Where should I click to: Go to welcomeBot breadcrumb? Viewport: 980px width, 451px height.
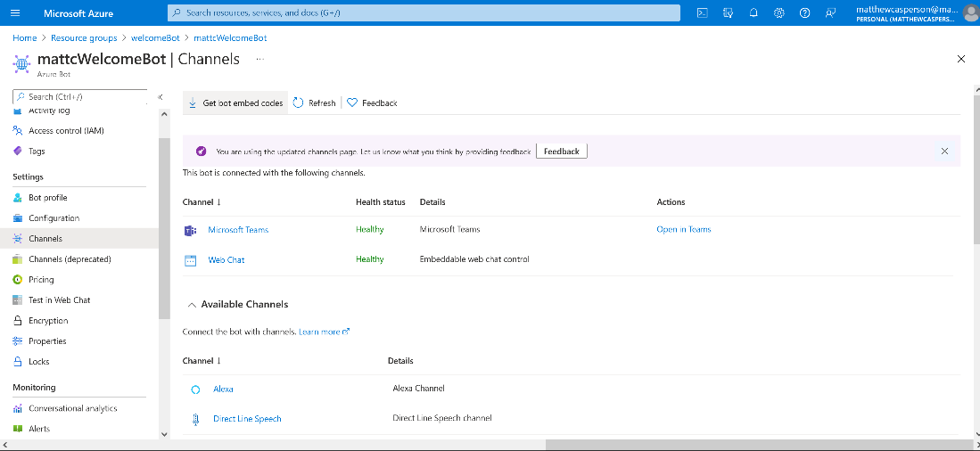pyautogui.click(x=156, y=38)
